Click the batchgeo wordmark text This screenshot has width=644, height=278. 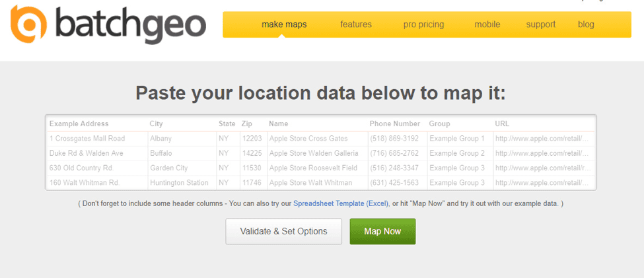[131, 25]
